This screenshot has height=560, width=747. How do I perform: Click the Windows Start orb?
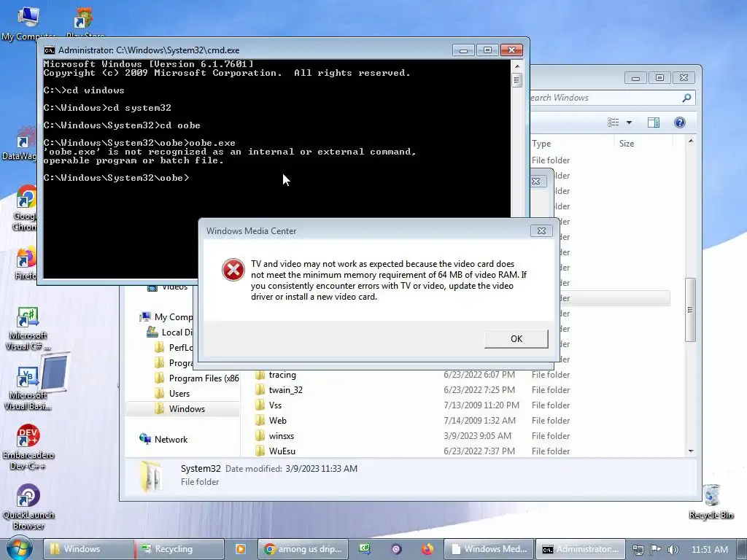click(x=19, y=548)
